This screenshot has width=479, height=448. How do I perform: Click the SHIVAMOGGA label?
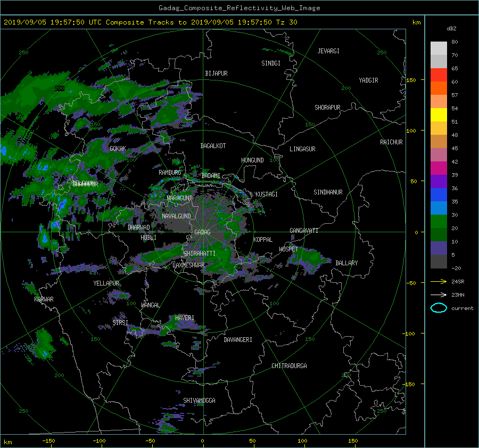(x=199, y=401)
